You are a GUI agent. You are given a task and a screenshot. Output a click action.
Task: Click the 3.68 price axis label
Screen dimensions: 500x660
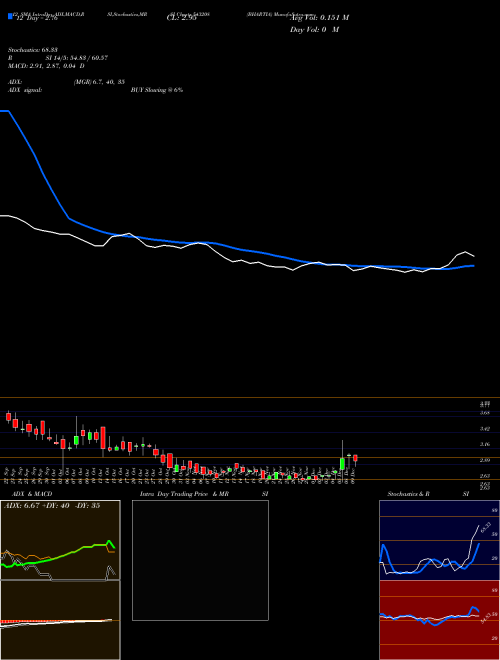(485, 413)
